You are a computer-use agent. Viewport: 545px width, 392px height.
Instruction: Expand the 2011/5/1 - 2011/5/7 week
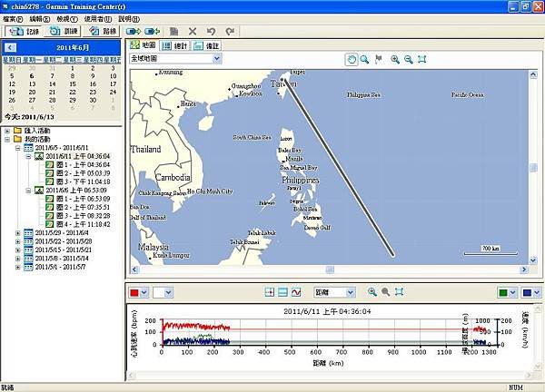pos(18,267)
